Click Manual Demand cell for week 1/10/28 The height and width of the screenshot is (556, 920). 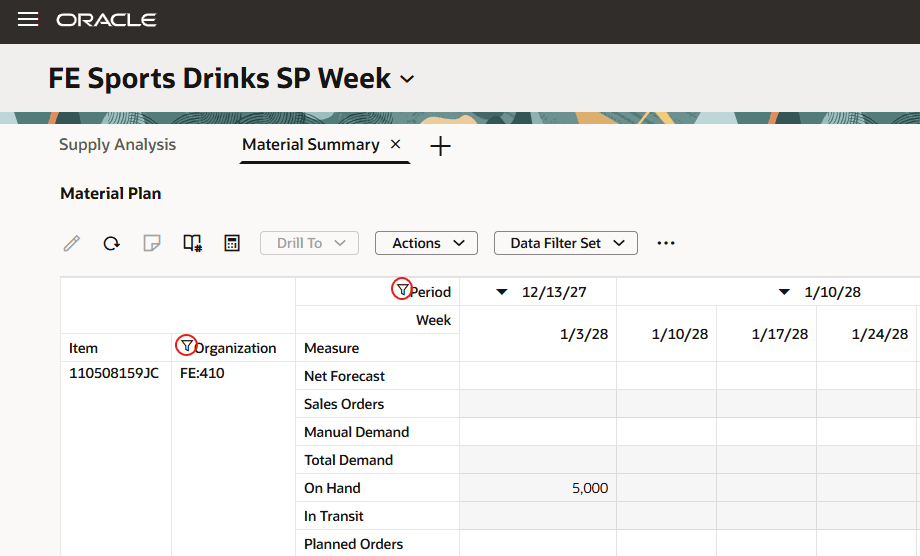(667, 432)
